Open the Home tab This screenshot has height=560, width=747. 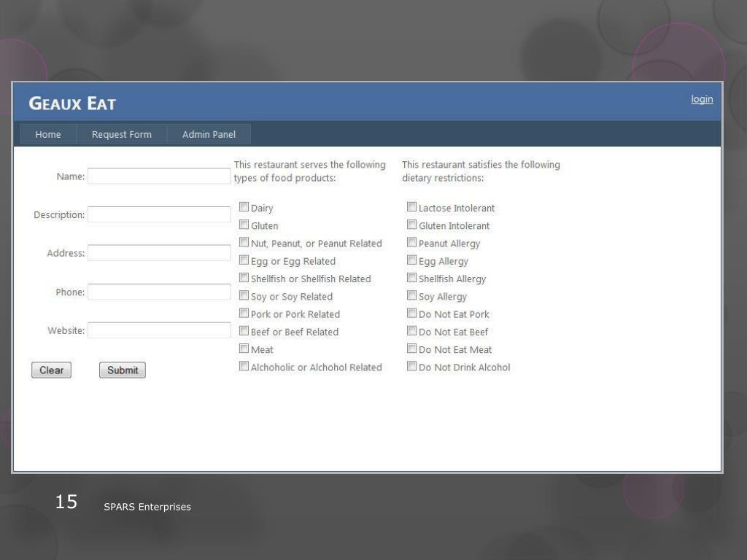click(x=48, y=134)
